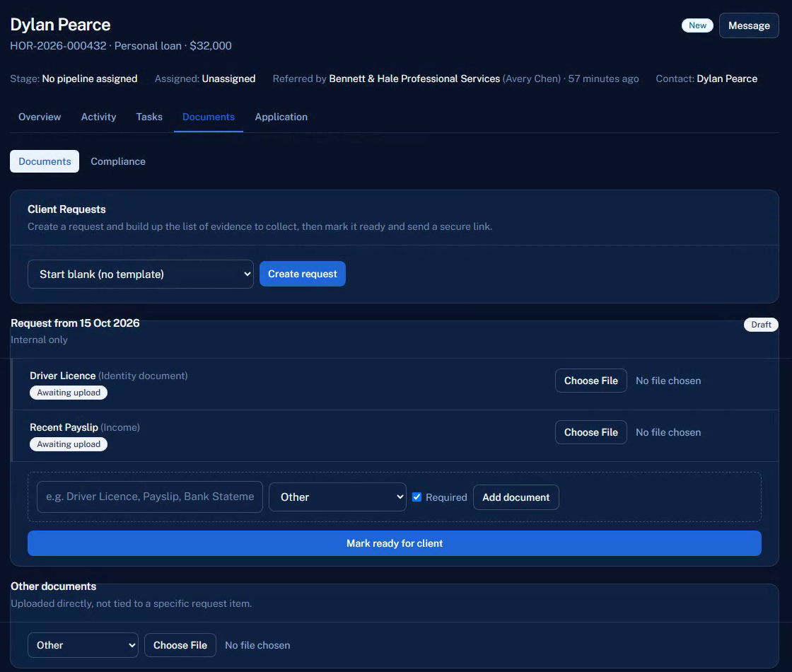Image resolution: width=792 pixels, height=672 pixels.
Task: Choose a file for Driver Licence
Action: click(x=590, y=381)
